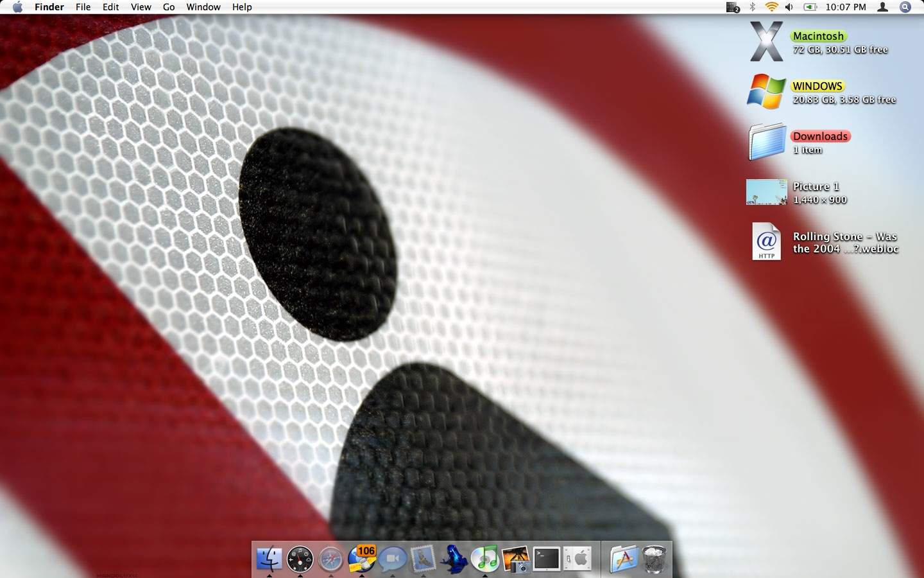Open the Edit menu
The image size is (924, 578).
pyautogui.click(x=110, y=7)
